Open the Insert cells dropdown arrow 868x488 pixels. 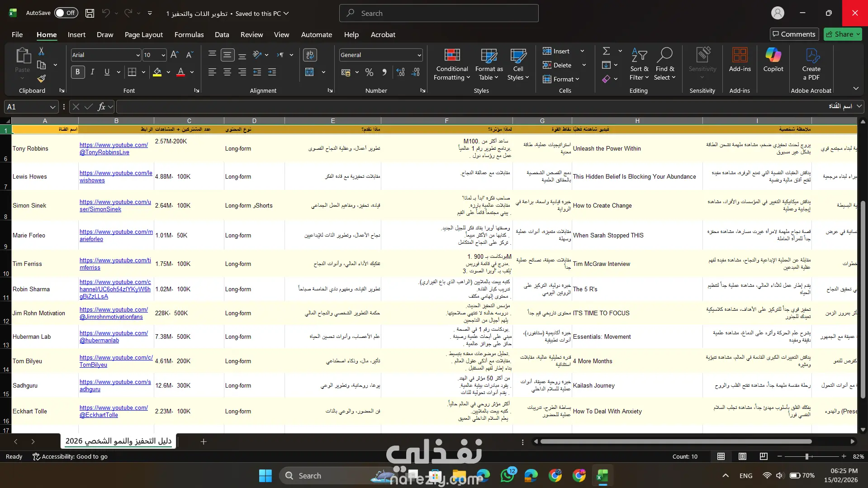click(582, 51)
